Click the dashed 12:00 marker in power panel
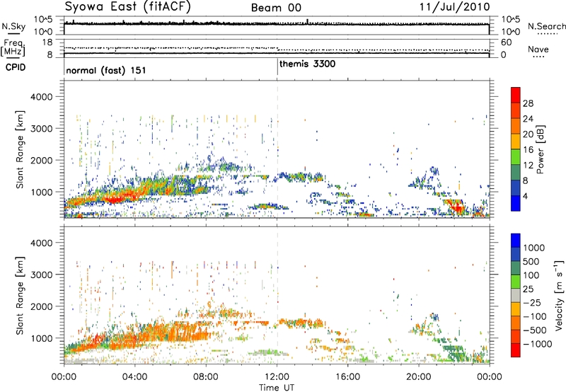This screenshot has height=392, width=566. click(x=277, y=149)
